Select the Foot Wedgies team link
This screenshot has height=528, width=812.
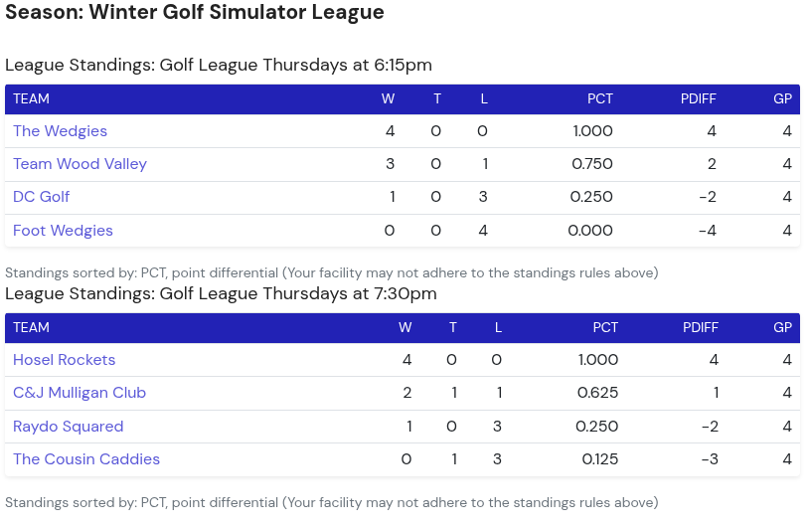pyautogui.click(x=63, y=231)
